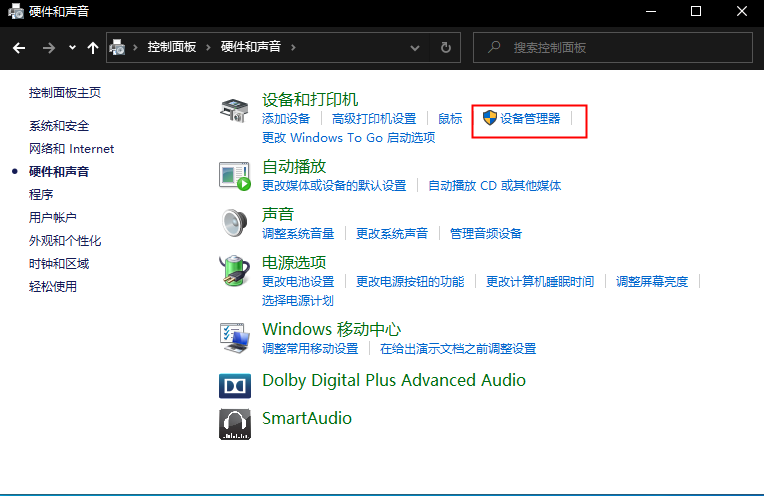Open 电源选项 heading
This screenshot has height=496, width=764.
point(294,262)
